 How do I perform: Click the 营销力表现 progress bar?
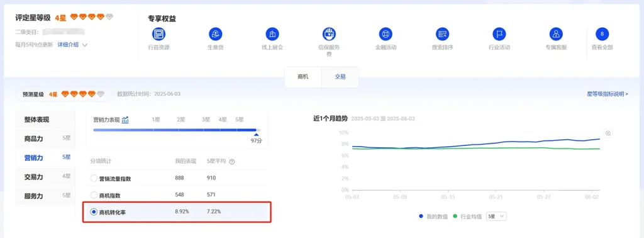click(177, 130)
